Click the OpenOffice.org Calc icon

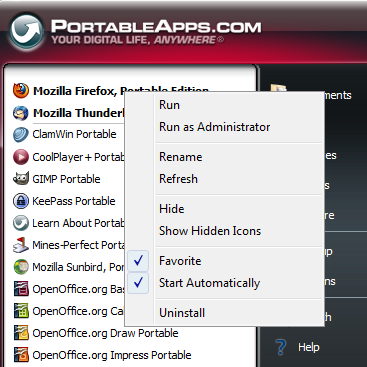[x=21, y=311]
